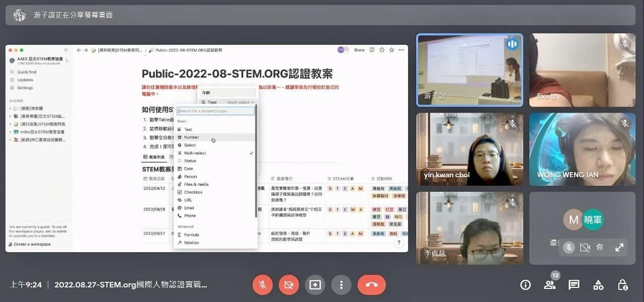
Task: Click the help question mark button
Action: (x=398, y=243)
